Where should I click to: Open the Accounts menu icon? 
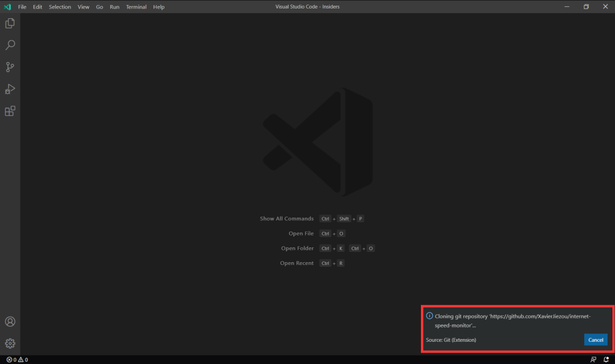tap(10, 322)
